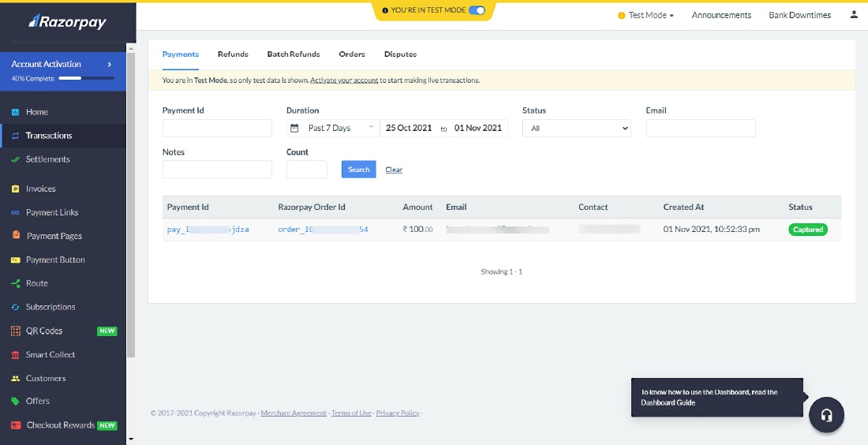Click the Home sidebar icon

16,112
